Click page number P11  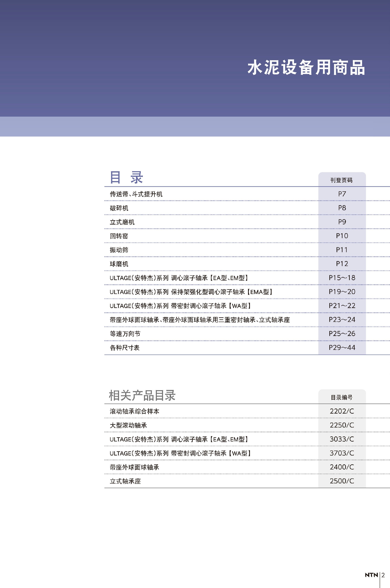pos(342,250)
